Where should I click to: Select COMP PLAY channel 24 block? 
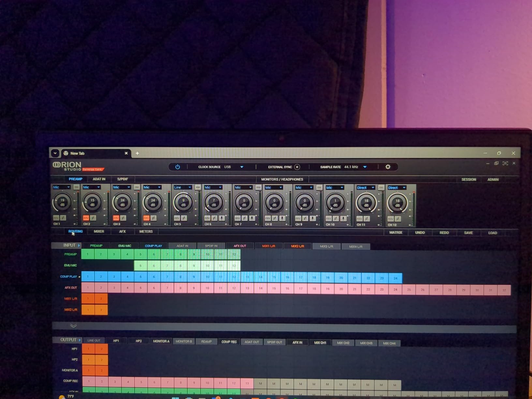click(x=395, y=278)
